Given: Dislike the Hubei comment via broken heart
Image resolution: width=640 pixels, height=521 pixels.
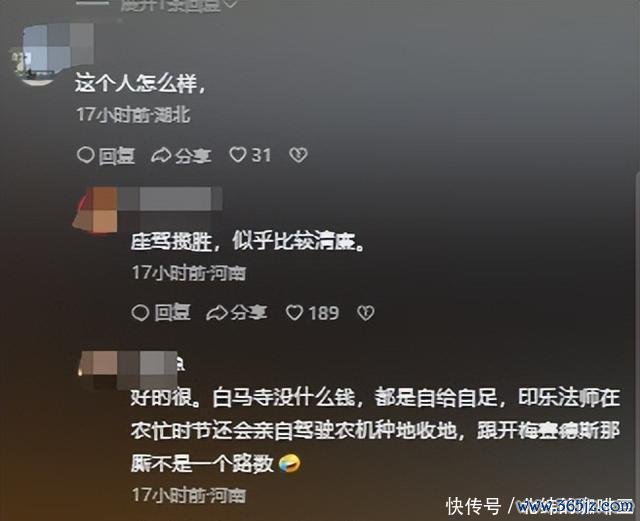Looking at the screenshot, I should pos(298,156).
